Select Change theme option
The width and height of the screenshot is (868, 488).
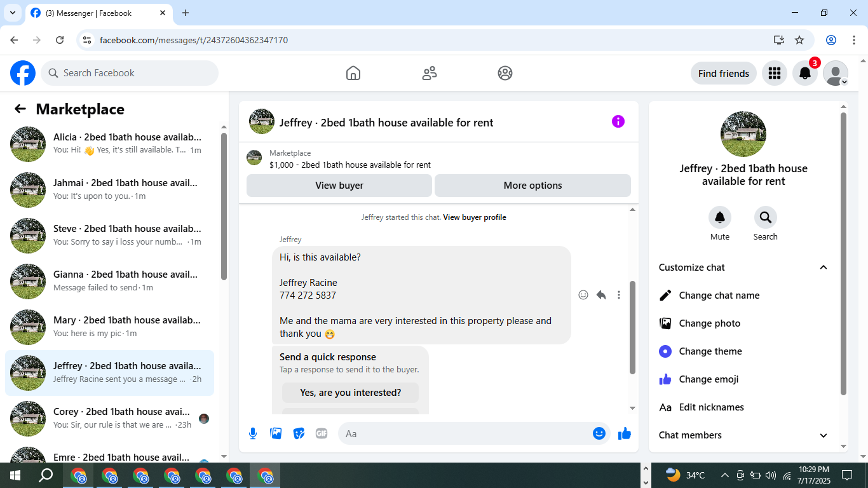[x=743, y=351]
